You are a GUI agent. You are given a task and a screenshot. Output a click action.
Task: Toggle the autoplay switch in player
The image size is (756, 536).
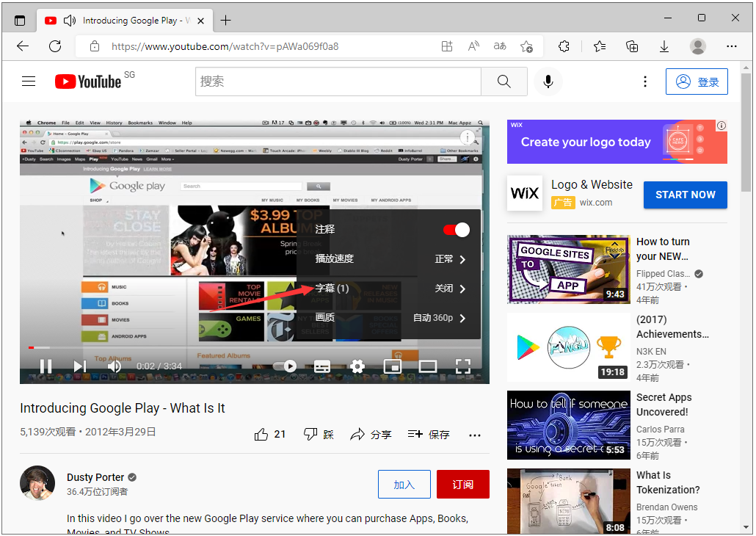click(x=285, y=366)
